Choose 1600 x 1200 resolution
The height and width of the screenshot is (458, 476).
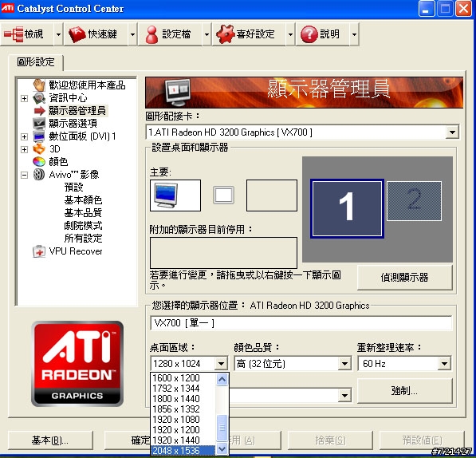point(183,378)
